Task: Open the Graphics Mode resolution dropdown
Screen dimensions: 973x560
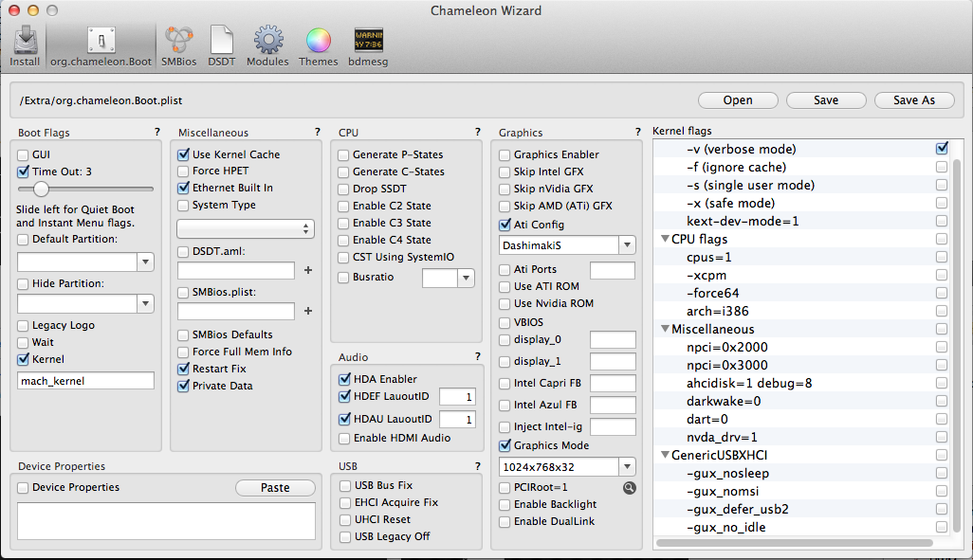Action: pyautogui.click(x=628, y=466)
